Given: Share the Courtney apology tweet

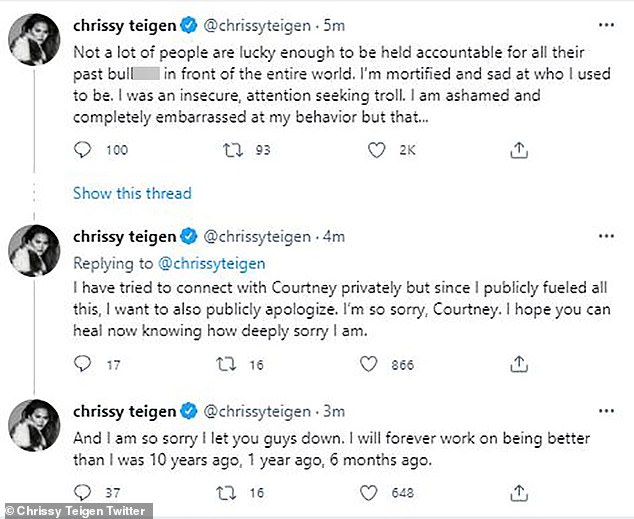Looking at the screenshot, I should tap(518, 365).
